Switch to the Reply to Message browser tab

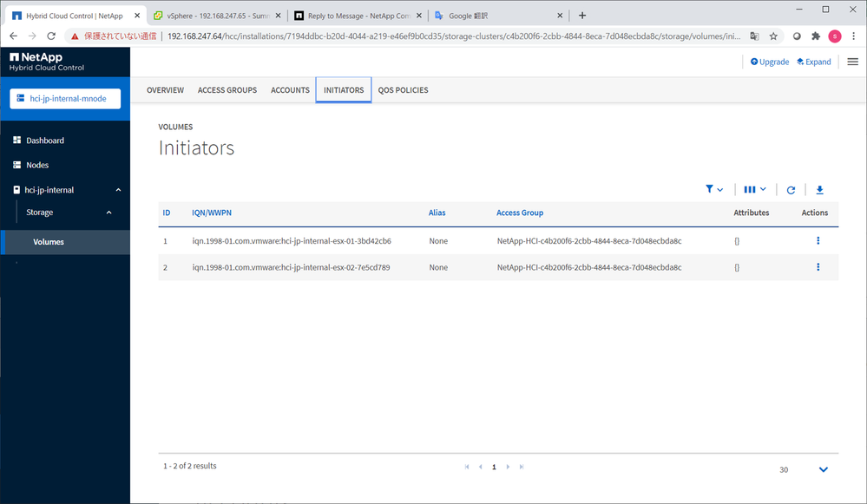pos(358,16)
